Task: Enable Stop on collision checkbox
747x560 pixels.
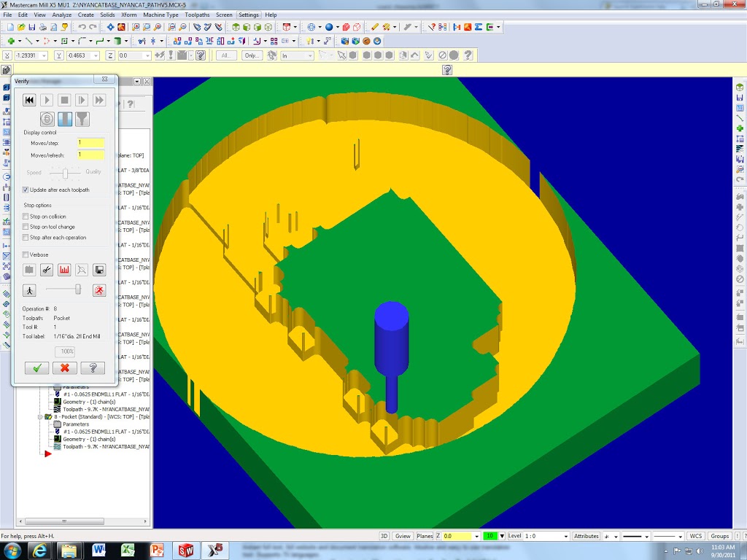Action: (x=26, y=217)
